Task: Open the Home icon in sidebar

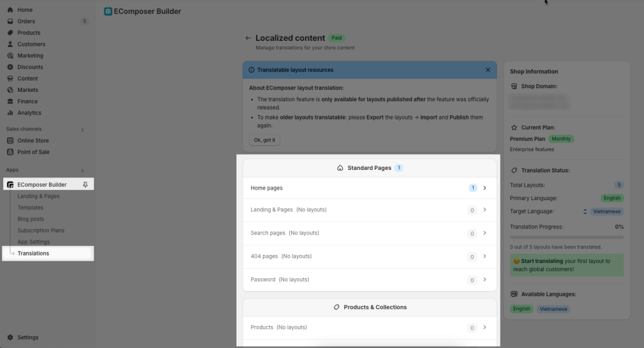Action: pos(10,10)
